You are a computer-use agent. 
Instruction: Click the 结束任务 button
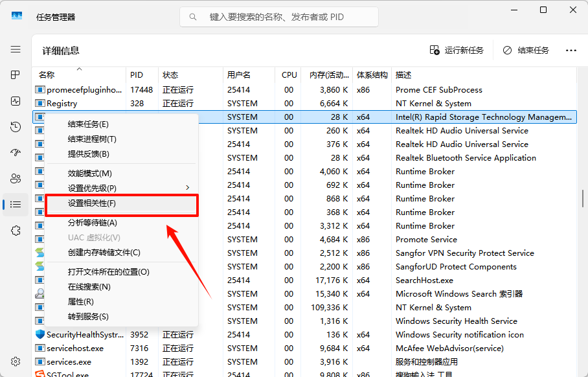525,50
